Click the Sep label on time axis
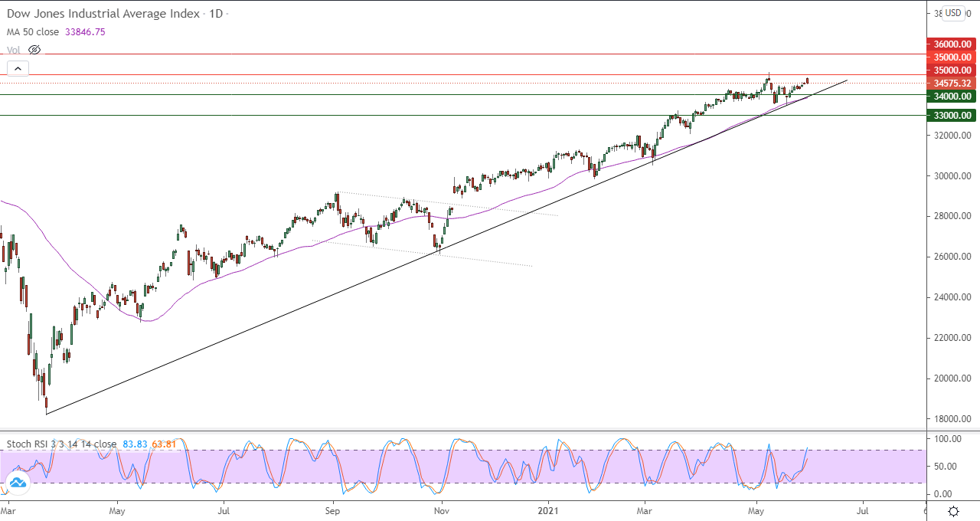980x521 pixels. [x=333, y=510]
